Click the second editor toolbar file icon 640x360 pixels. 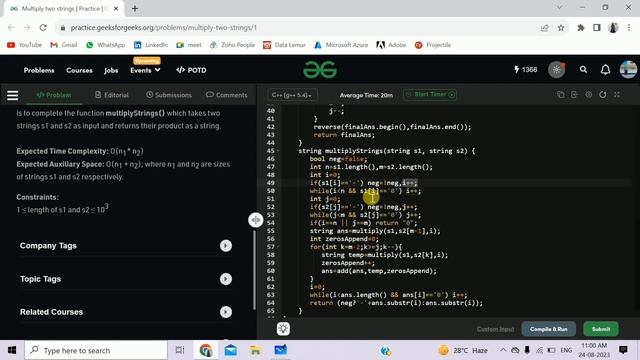pos(574,95)
